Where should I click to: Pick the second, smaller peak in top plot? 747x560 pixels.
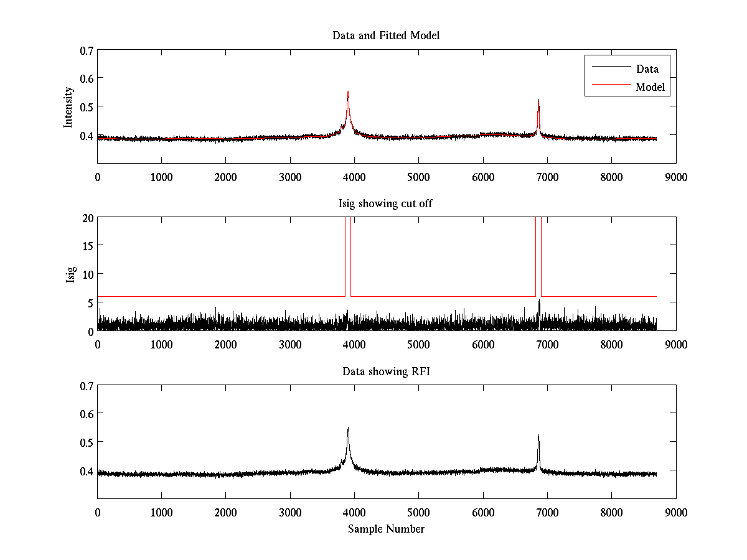(538, 101)
